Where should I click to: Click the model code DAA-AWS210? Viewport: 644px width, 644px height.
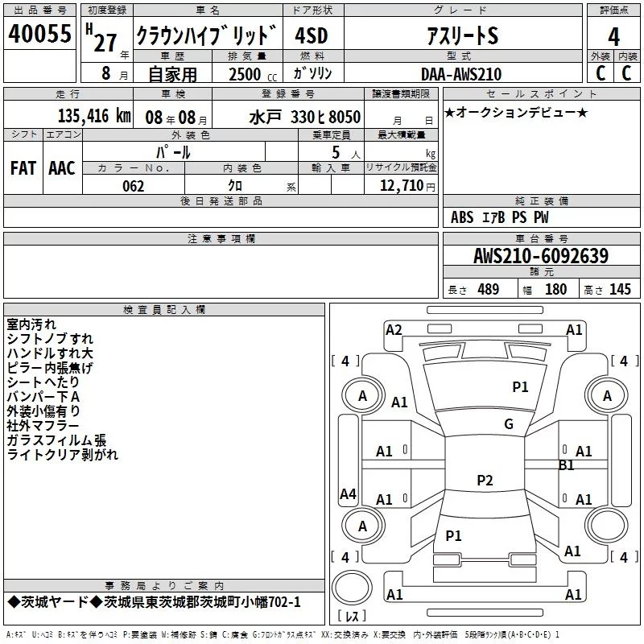pos(461,74)
